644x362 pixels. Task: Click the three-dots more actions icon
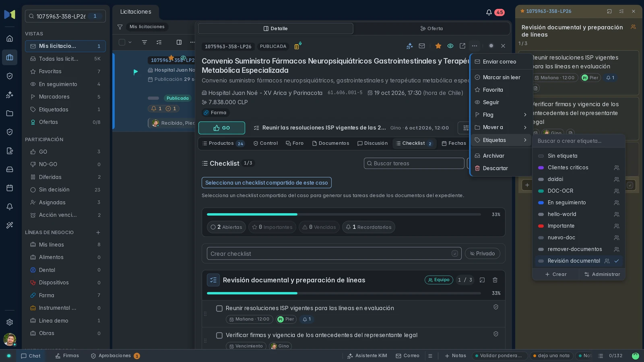pyautogui.click(x=475, y=46)
